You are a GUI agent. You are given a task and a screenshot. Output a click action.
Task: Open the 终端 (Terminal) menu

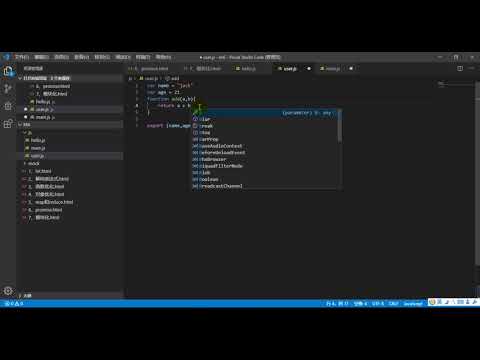coord(143,57)
